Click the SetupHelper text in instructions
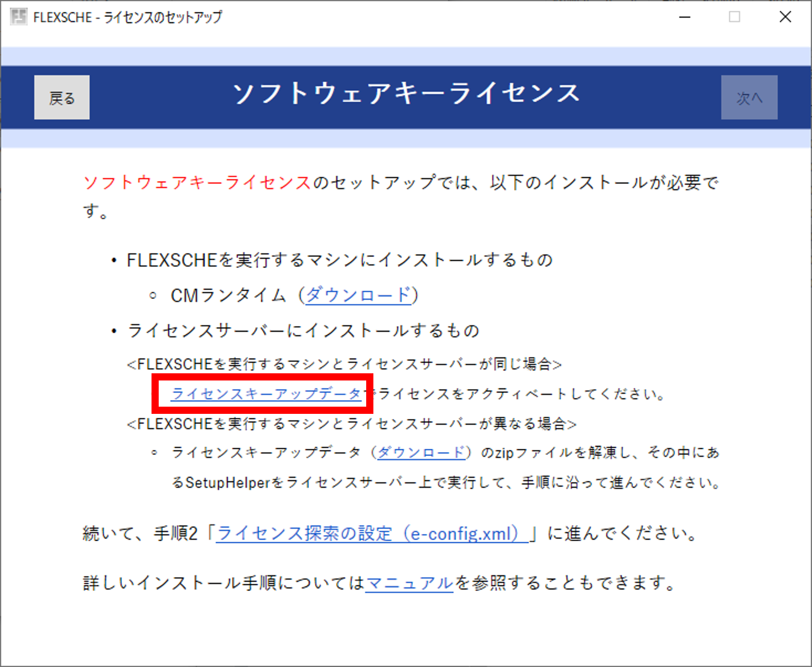This screenshot has height=667, width=812. (228, 483)
